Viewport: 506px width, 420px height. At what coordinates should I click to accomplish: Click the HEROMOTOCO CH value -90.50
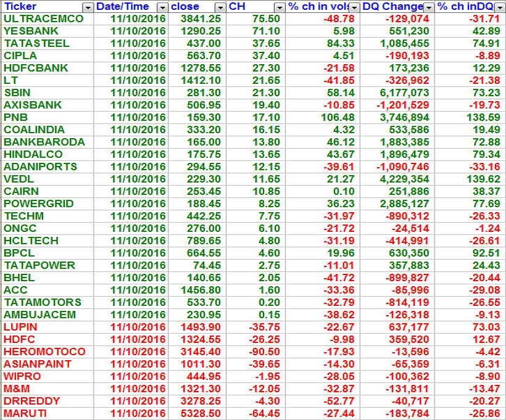pos(265,352)
